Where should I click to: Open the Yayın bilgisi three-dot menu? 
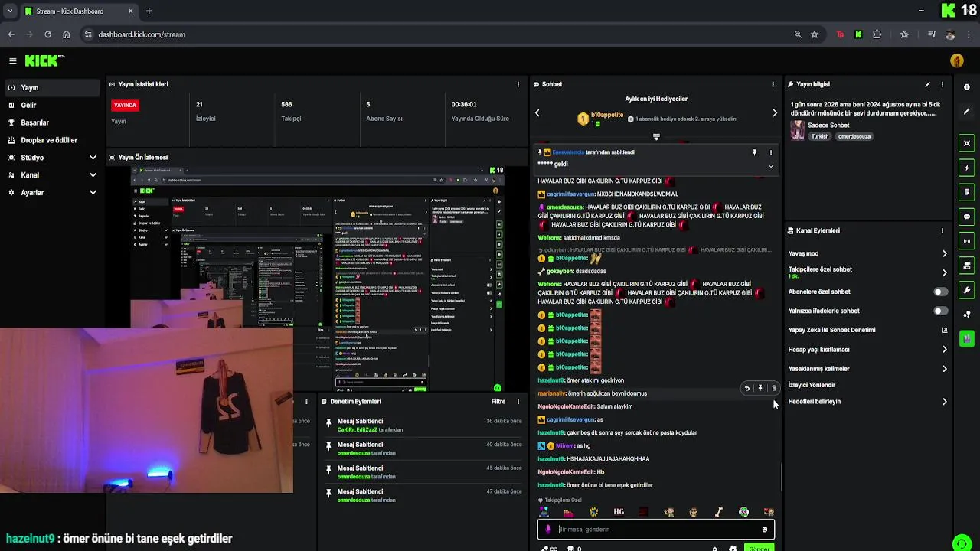942,84
